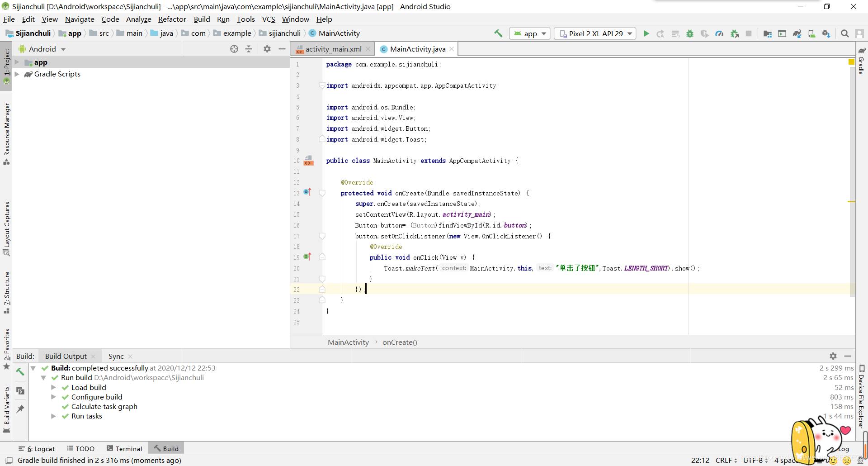
Task: Open the Build Variants side panel
Action: coord(6,409)
